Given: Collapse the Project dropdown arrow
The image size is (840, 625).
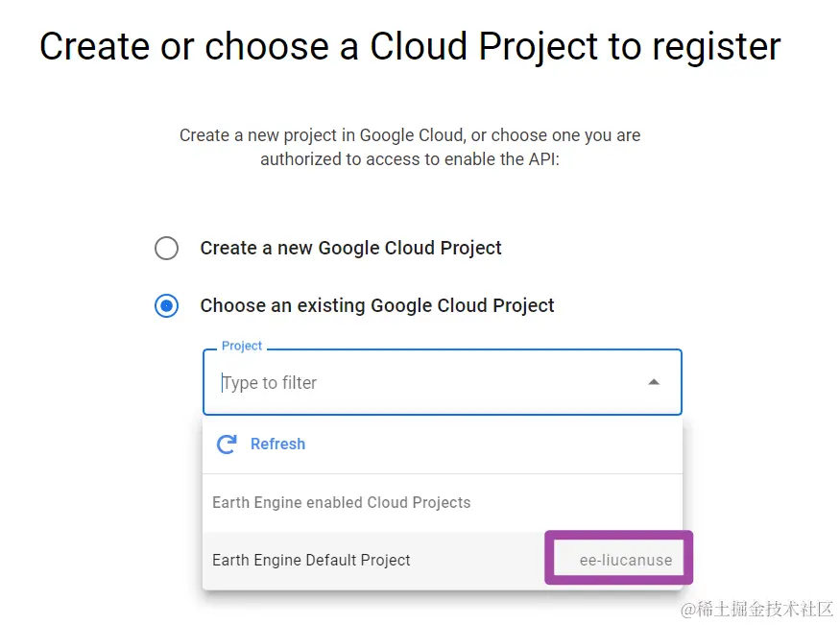Looking at the screenshot, I should click(654, 382).
